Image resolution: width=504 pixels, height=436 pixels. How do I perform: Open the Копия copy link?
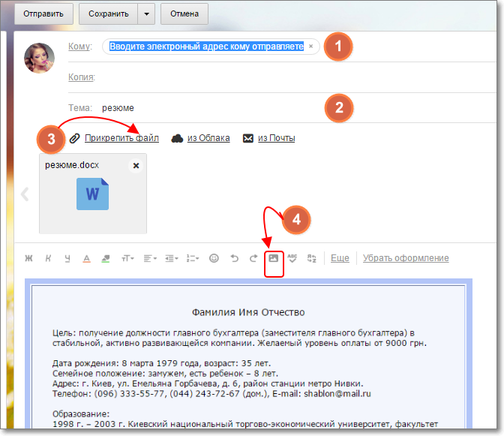point(82,77)
